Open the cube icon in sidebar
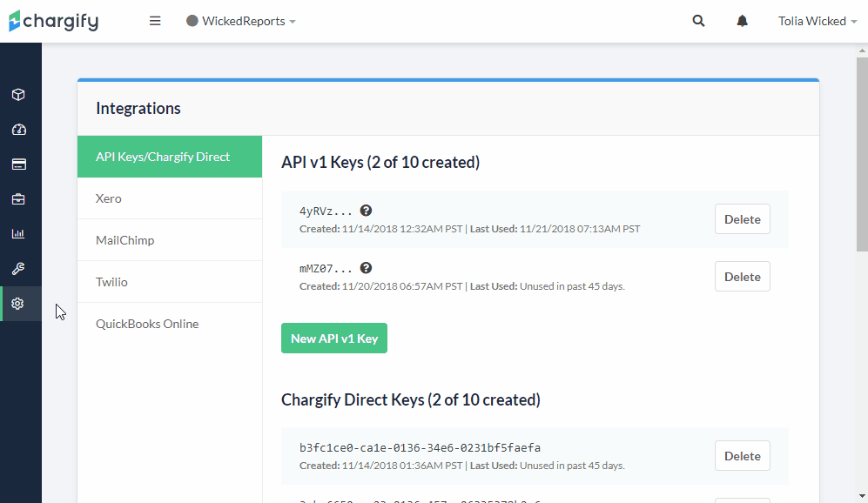Viewport: 868px width, 503px height. tap(18, 95)
